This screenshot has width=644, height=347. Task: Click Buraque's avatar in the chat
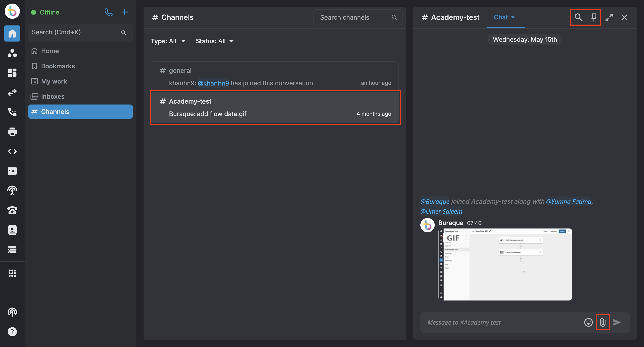[428, 225]
